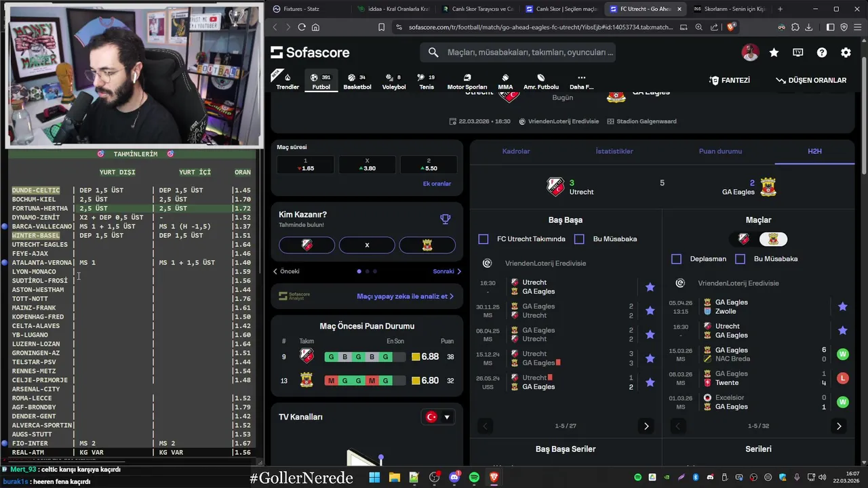Click the trophy icon in Kim Kazanır
The image size is (868, 488).
coord(445,219)
